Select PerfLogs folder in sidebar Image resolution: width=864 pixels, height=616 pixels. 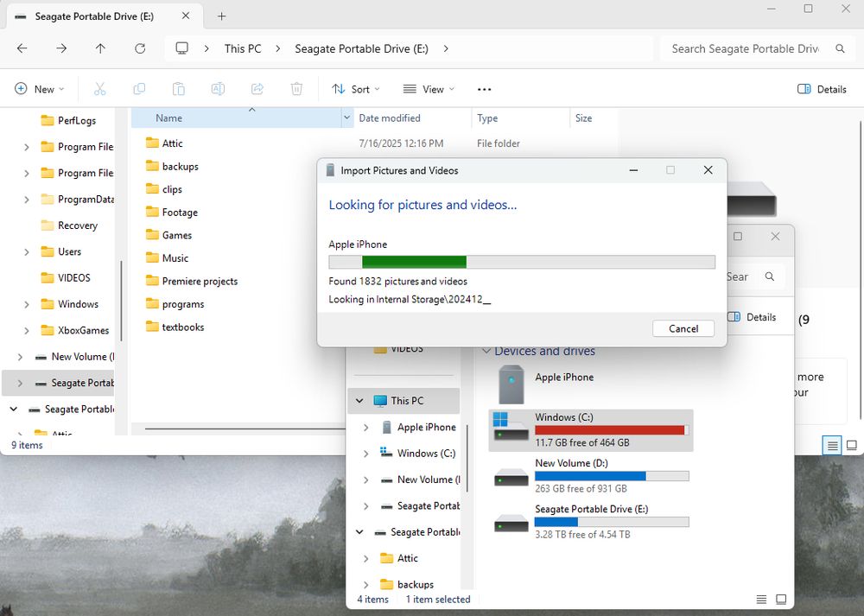[68, 121]
